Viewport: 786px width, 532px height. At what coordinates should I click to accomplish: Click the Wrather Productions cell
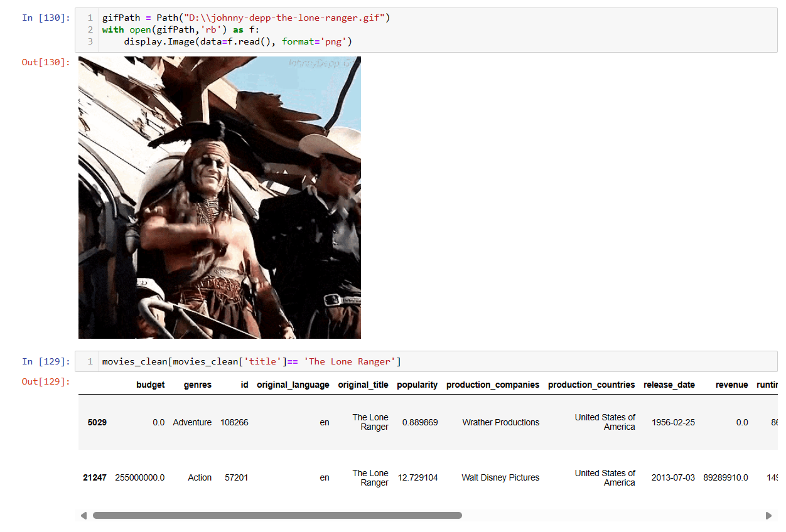501,422
